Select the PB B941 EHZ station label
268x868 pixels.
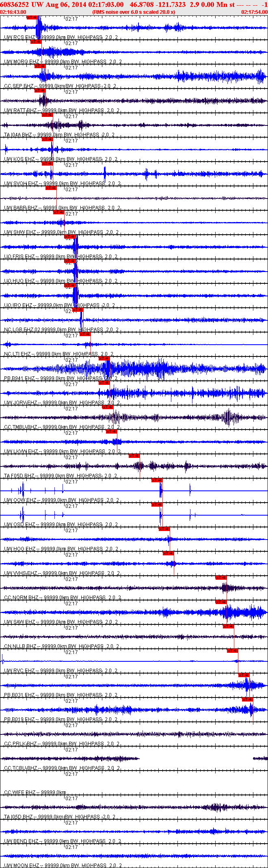[19, 378]
